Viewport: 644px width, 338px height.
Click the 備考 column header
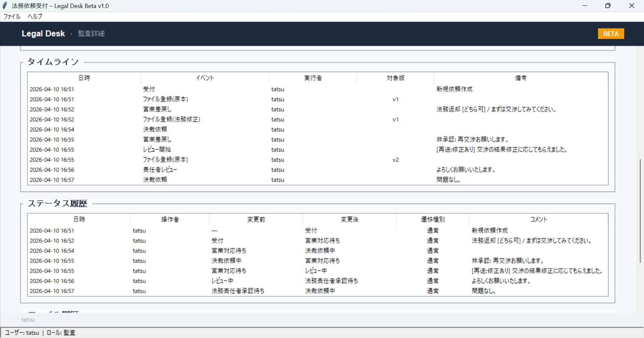(x=521, y=78)
